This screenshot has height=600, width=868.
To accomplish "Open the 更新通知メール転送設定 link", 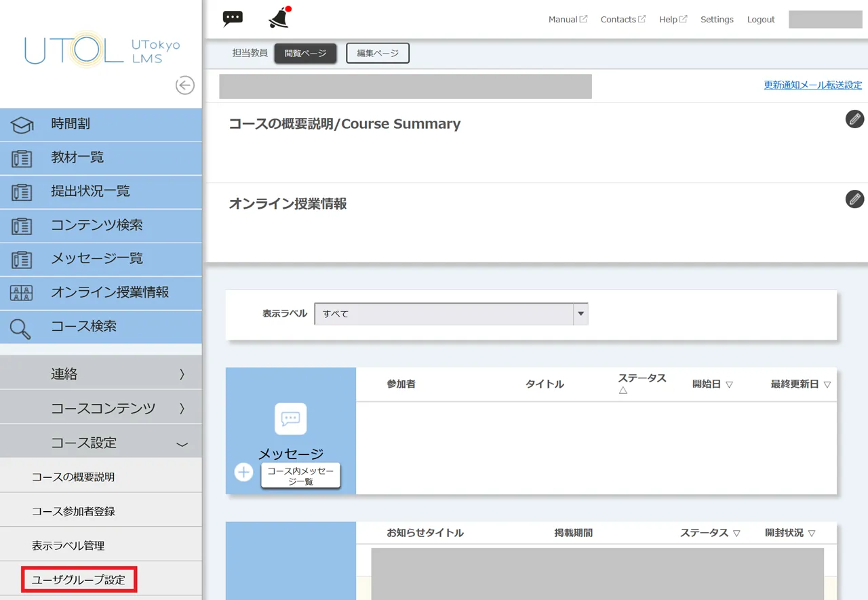I will tap(812, 85).
